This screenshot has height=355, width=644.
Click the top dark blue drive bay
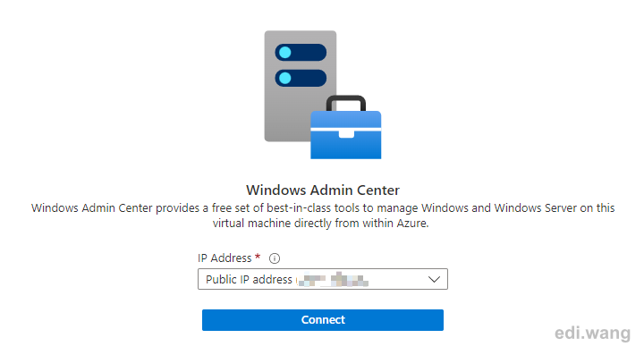click(x=301, y=53)
